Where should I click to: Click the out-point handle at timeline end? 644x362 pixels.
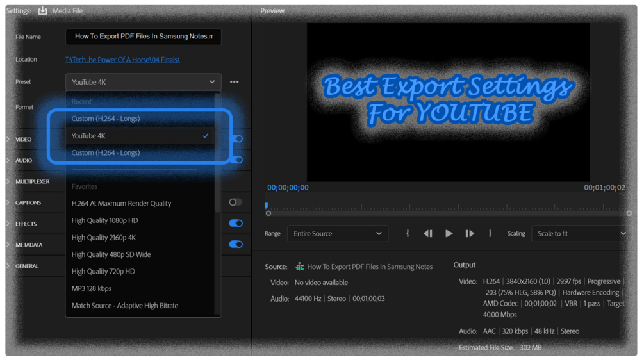[629, 213]
